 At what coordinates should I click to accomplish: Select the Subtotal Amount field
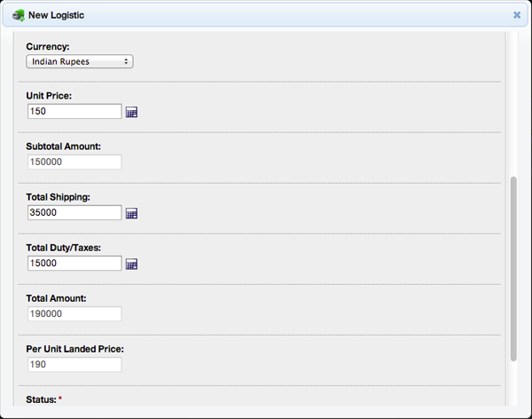click(74, 162)
